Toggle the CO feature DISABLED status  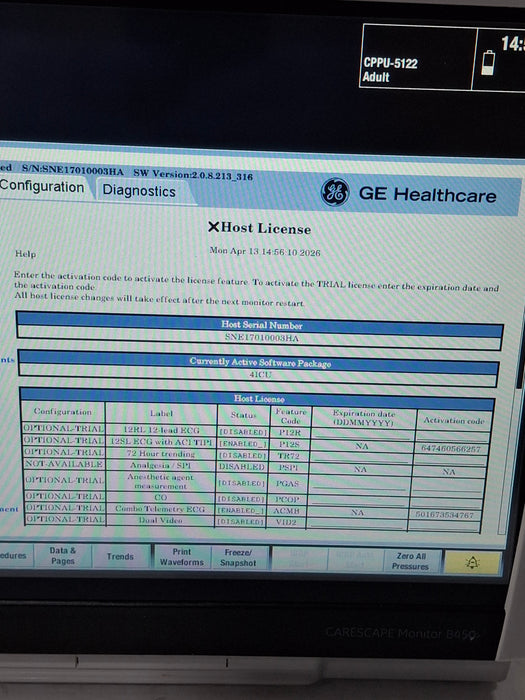pos(242,499)
